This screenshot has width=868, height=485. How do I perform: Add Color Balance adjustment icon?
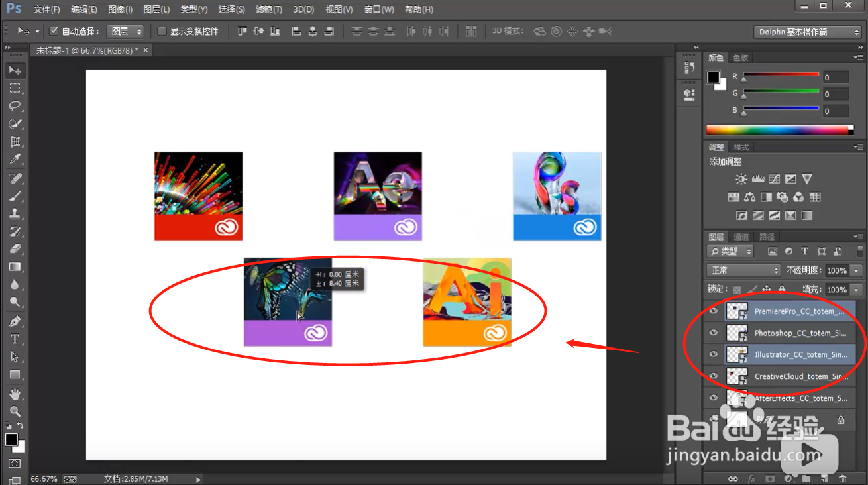pos(749,197)
